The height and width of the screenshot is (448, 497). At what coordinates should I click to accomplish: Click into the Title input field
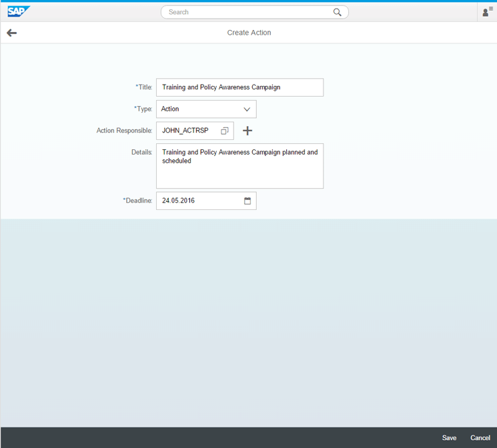[239, 87]
